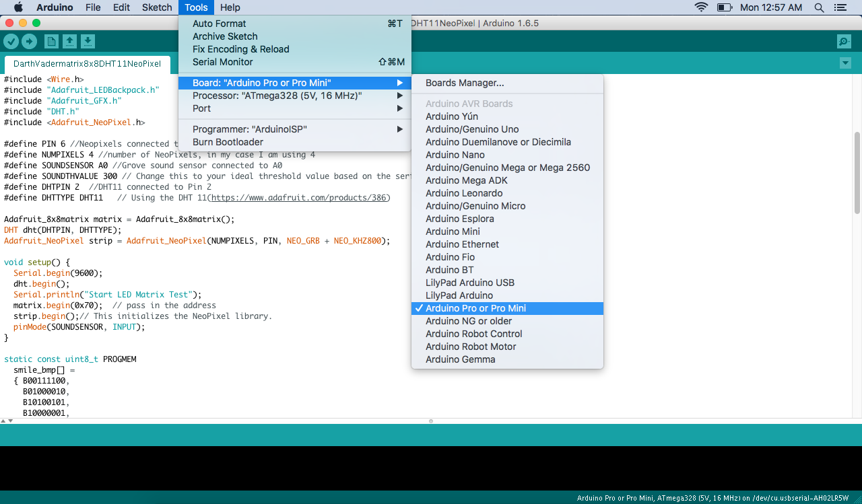Open Spotlight search icon
Viewport: 862px width, 504px height.
(819, 7)
